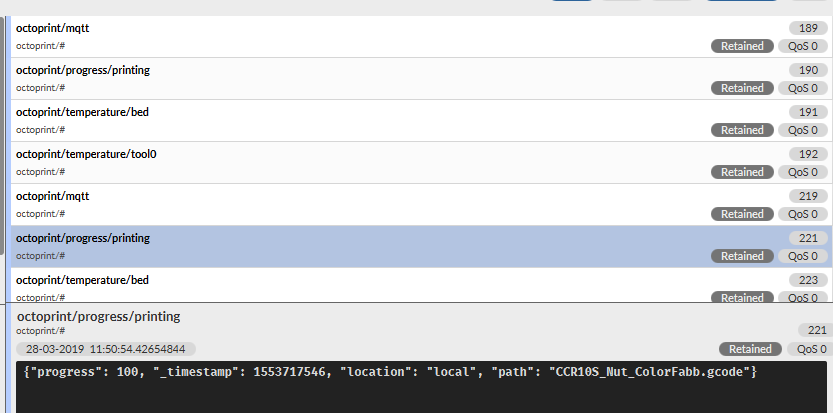Viewport: 833px width, 413px height.
Task: Click the 219 message number badge
Action: 809,196
